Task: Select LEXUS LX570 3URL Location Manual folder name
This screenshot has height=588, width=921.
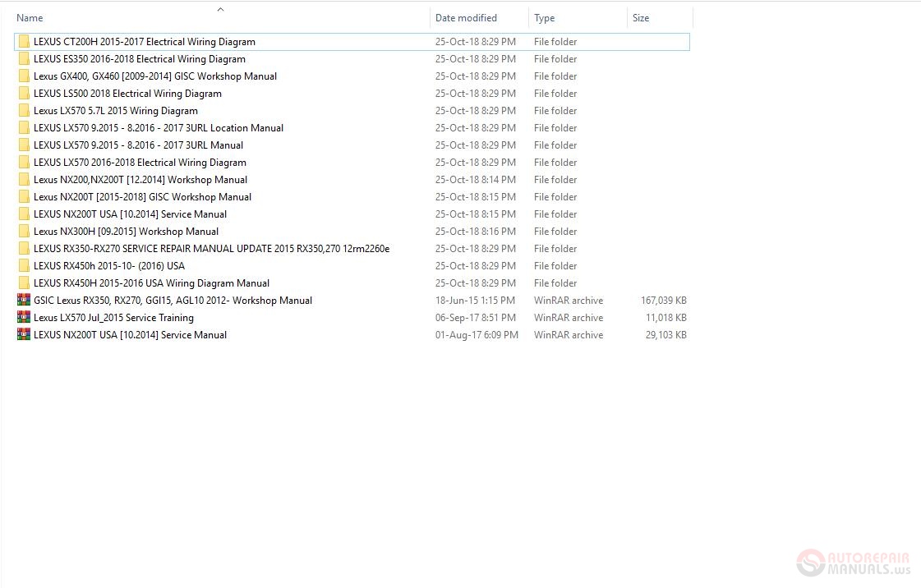Action: 159,128
